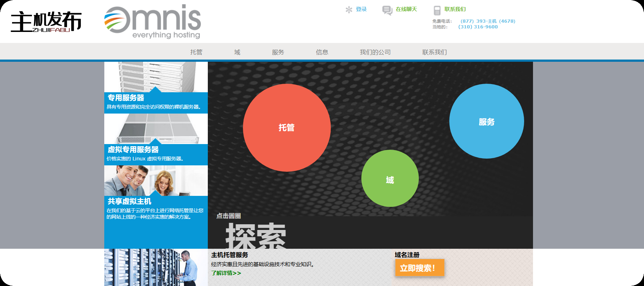Open the 服务 navigation menu item

coord(278,52)
